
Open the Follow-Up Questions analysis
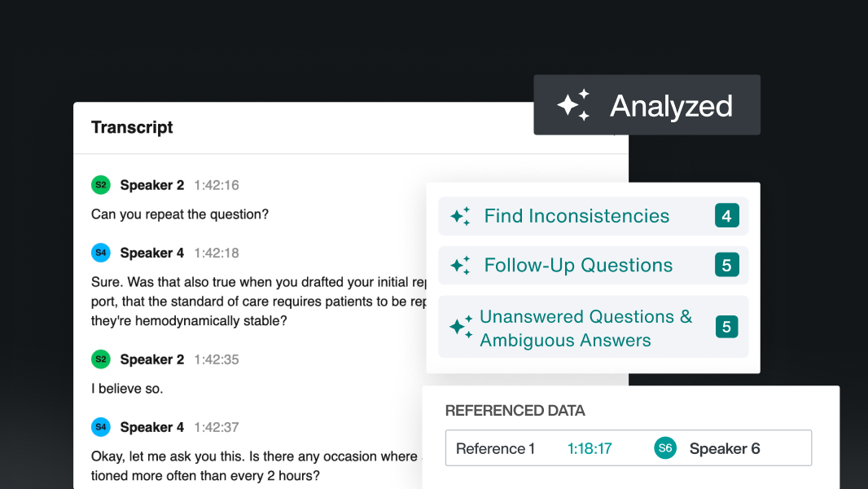(x=578, y=266)
